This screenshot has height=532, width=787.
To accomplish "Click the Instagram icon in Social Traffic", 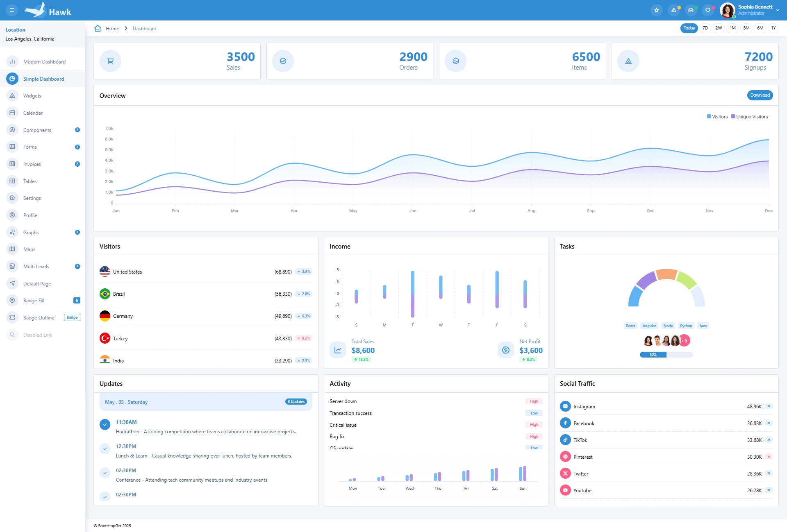I will 565,406.
